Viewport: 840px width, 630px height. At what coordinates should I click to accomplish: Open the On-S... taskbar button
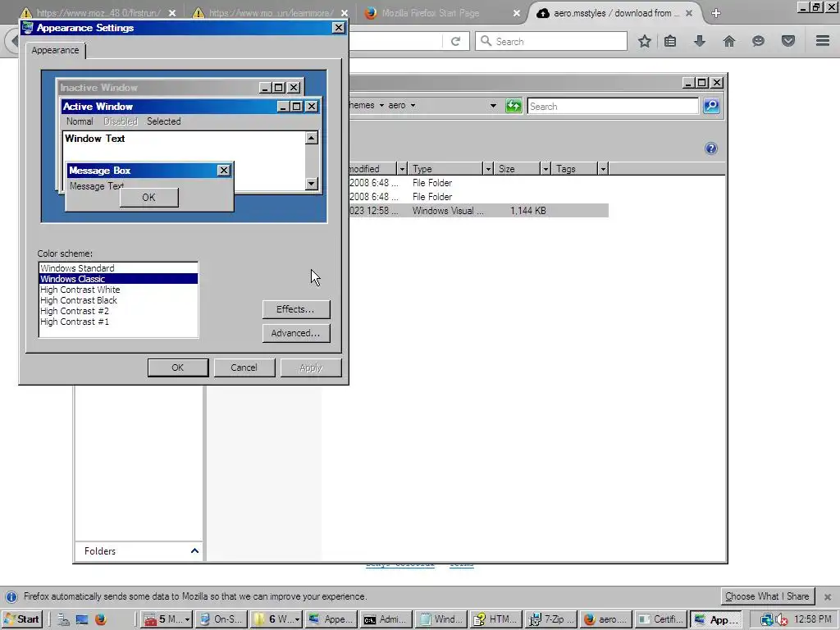click(221, 620)
